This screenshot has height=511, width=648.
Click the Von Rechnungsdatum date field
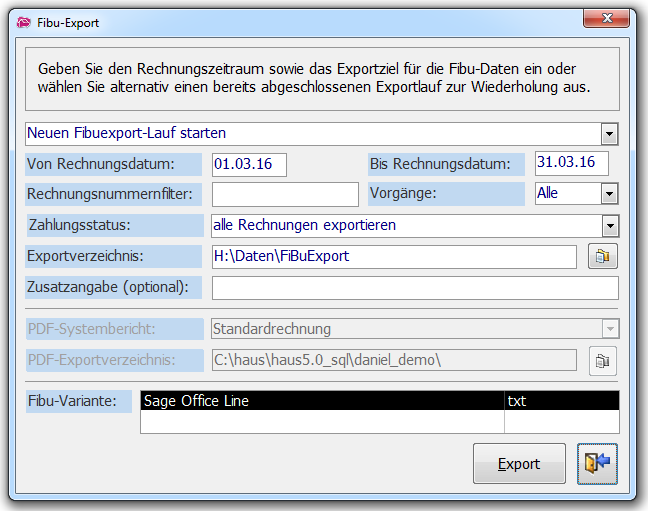(x=249, y=164)
